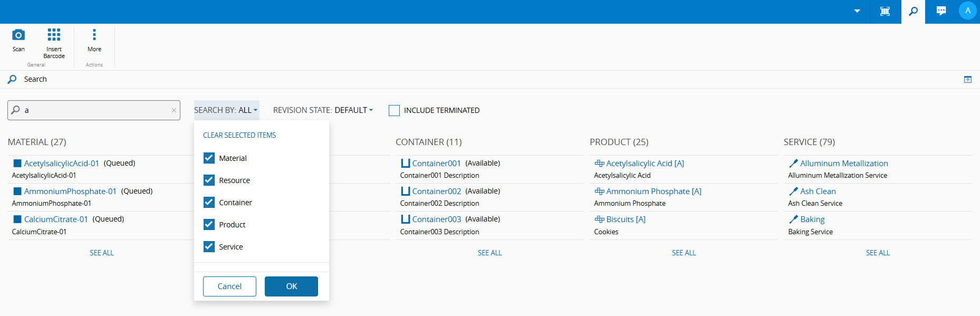Click the panel pop-out icon at right
The height and width of the screenshot is (316, 980).
(967, 80)
